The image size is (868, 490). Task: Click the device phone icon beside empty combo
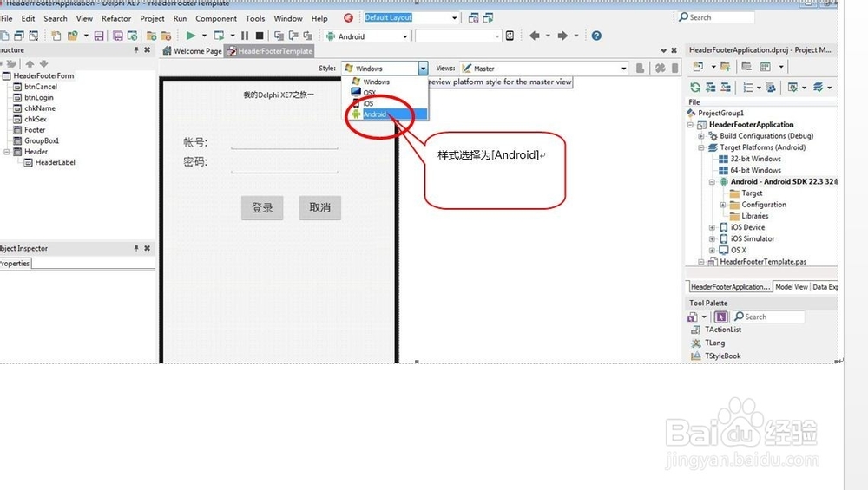pyautogui.click(x=510, y=36)
